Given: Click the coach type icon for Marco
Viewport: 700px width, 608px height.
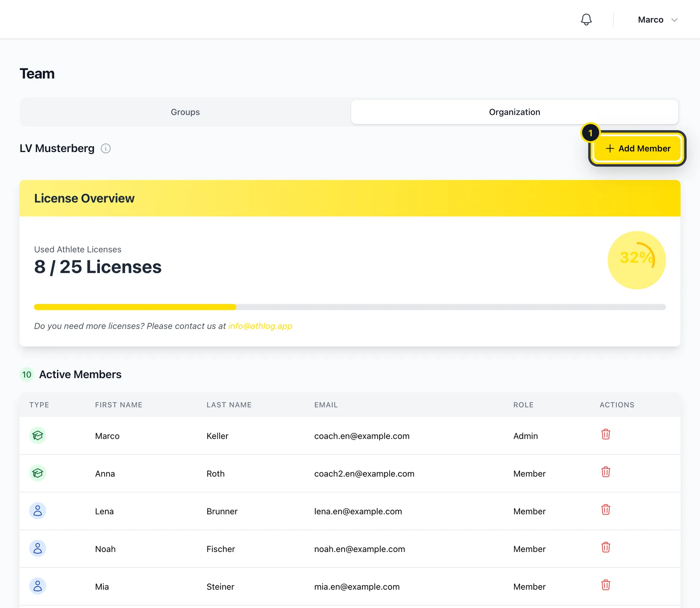Looking at the screenshot, I should pyautogui.click(x=38, y=435).
